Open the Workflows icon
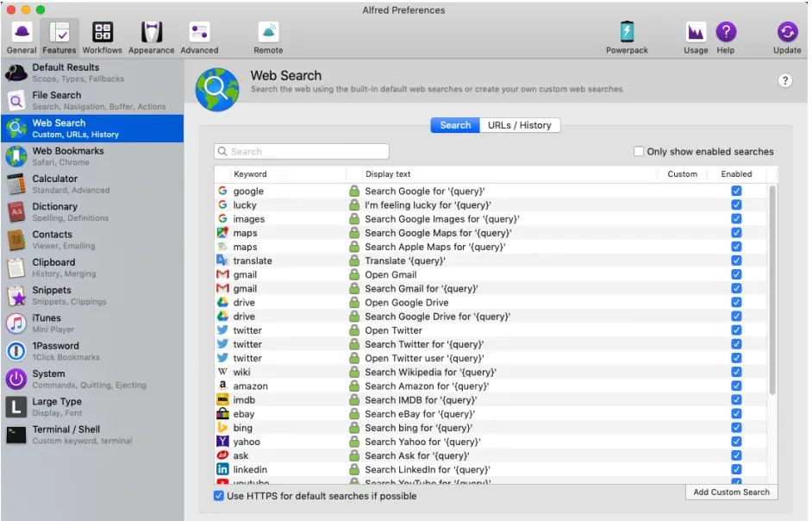The width and height of the screenshot is (812, 521). pos(102,32)
